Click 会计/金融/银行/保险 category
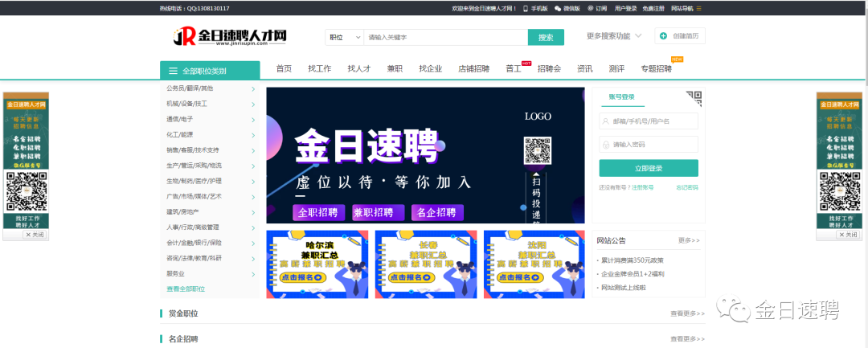The image size is (868, 348). coord(194,243)
